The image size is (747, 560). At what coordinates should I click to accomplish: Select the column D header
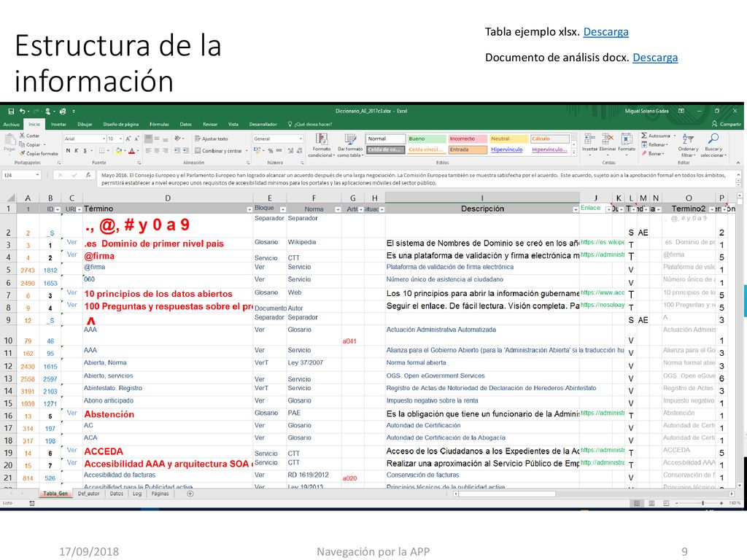click(168, 198)
